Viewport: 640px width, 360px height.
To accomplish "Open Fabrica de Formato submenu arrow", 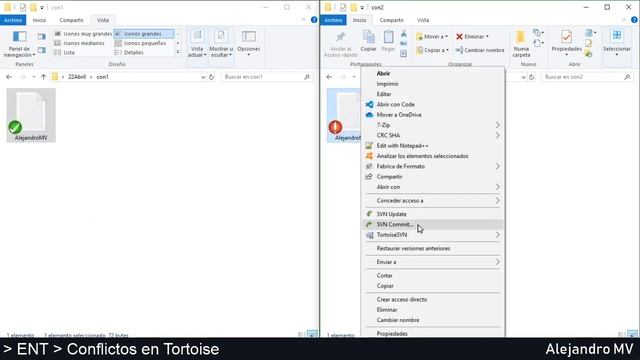I will point(498,166).
